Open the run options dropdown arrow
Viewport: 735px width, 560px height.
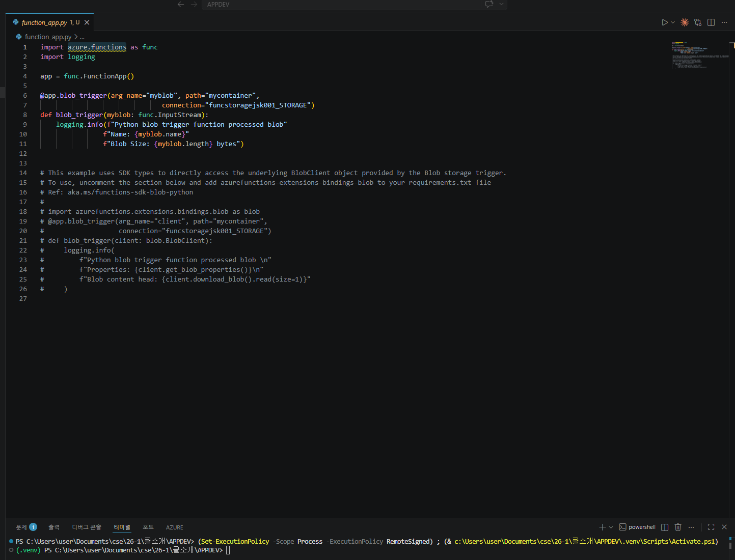click(x=673, y=22)
